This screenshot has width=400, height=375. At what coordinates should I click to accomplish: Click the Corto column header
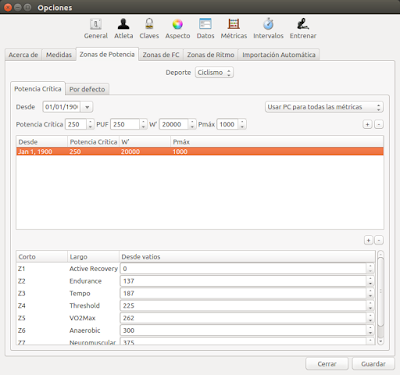pos(42,257)
